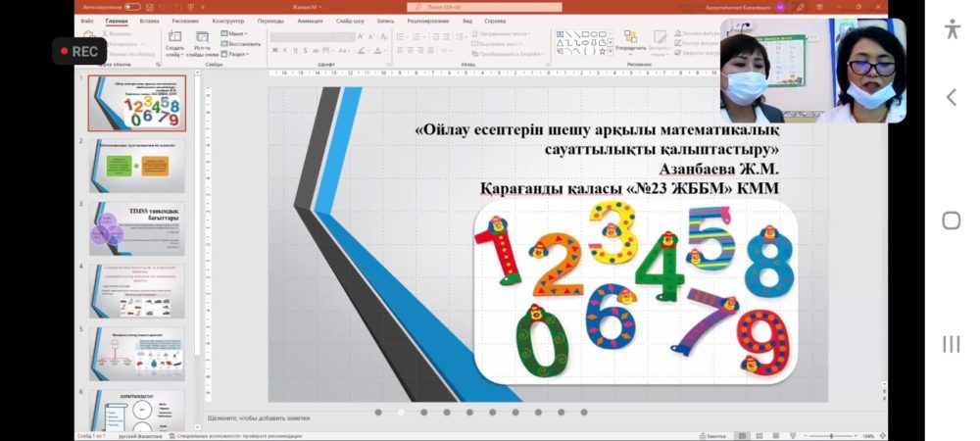
Task: Click the increase font size icon
Action: point(361,37)
